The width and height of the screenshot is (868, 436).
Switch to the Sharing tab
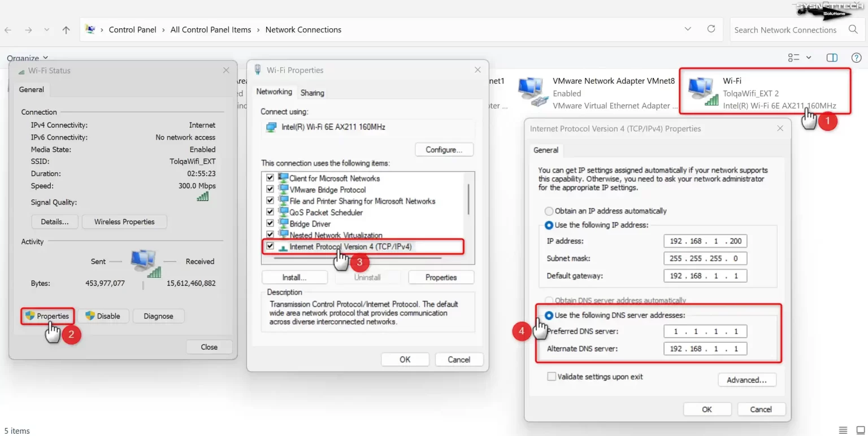point(312,93)
